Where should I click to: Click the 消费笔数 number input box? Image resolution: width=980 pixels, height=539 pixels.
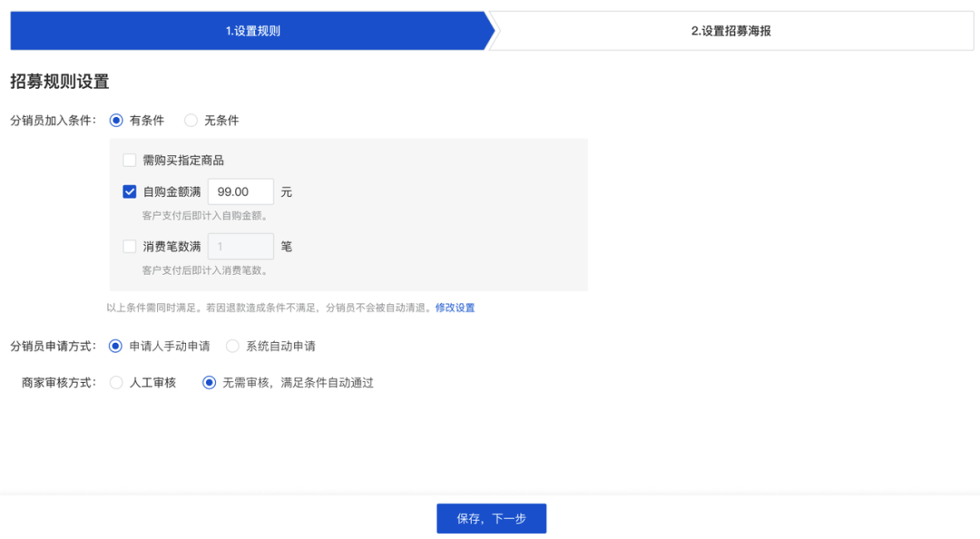[x=240, y=246]
